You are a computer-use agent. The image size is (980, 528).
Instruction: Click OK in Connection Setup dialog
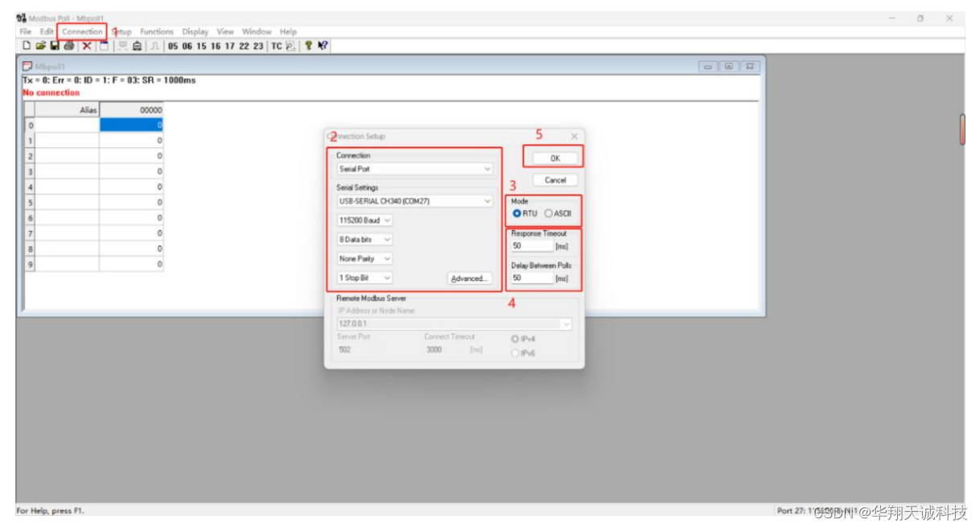[555, 159]
